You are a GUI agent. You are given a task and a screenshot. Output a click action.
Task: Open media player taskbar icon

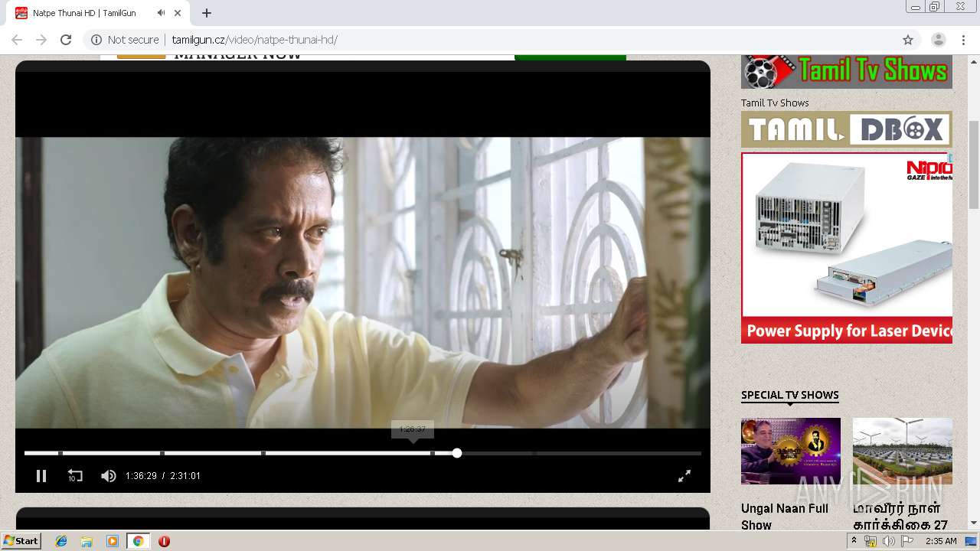pyautogui.click(x=113, y=541)
